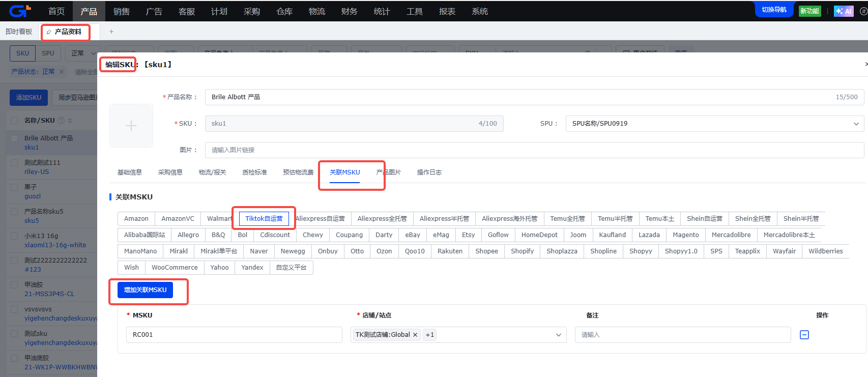Click the 增加关联MSKU button
This screenshot has height=377, width=868.
pyautogui.click(x=146, y=290)
